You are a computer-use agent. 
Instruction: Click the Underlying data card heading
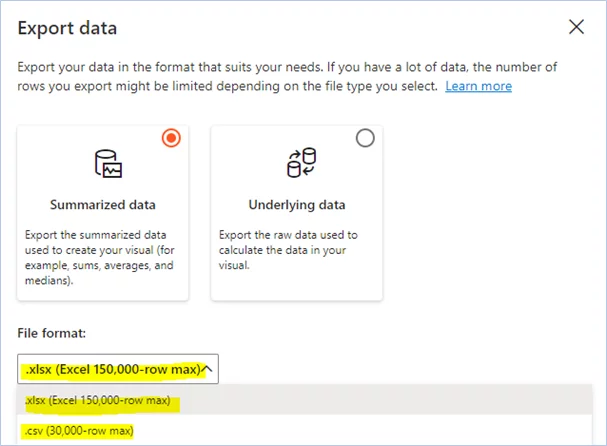(x=297, y=205)
